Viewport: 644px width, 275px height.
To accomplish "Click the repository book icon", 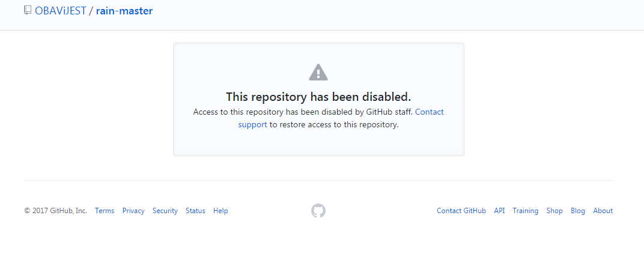I will point(28,11).
